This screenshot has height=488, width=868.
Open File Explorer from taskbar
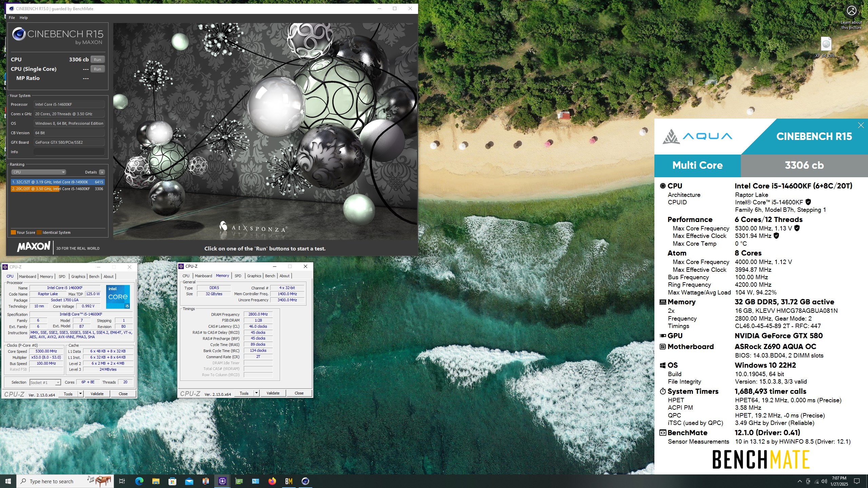point(156,481)
